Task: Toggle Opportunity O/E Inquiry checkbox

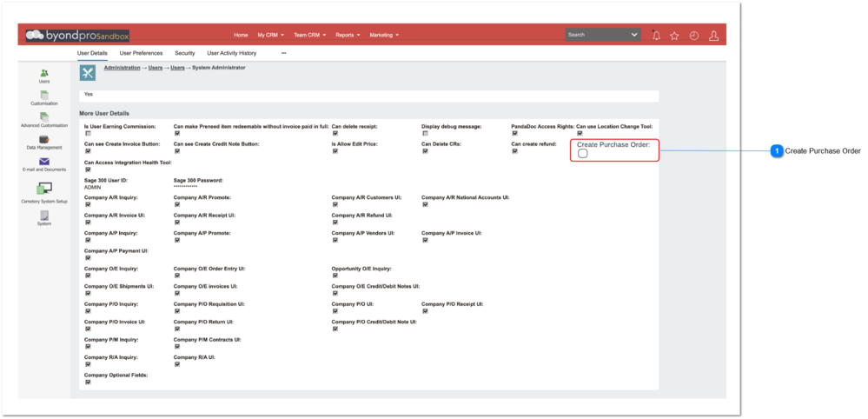Action: coord(335,276)
